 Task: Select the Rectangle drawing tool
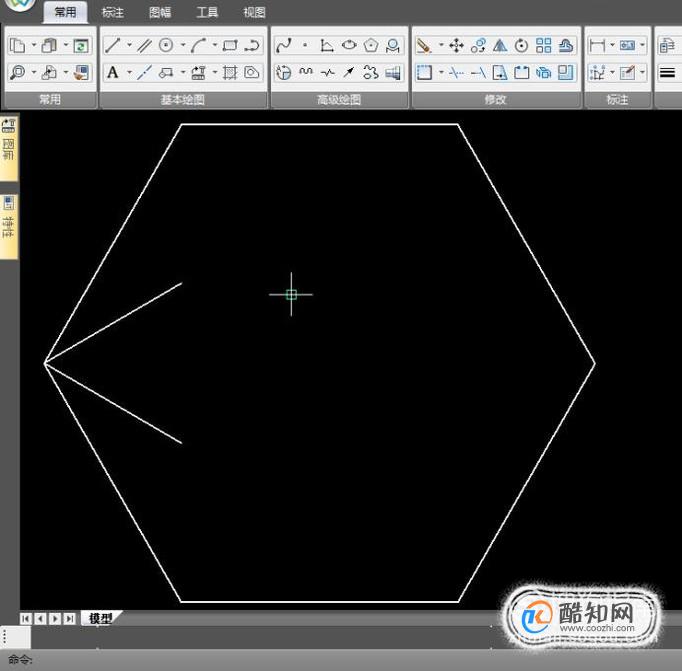[230, 45]
